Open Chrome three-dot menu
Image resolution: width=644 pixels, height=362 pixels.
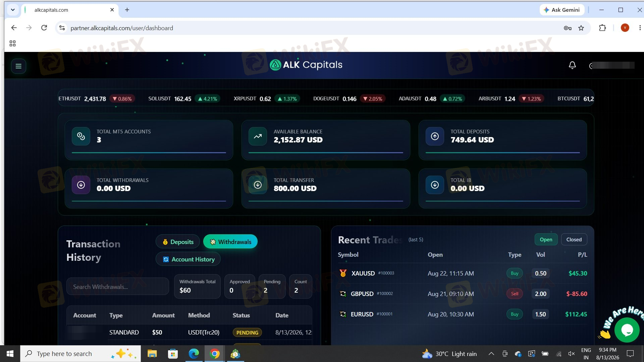click(x=640, y=28)
